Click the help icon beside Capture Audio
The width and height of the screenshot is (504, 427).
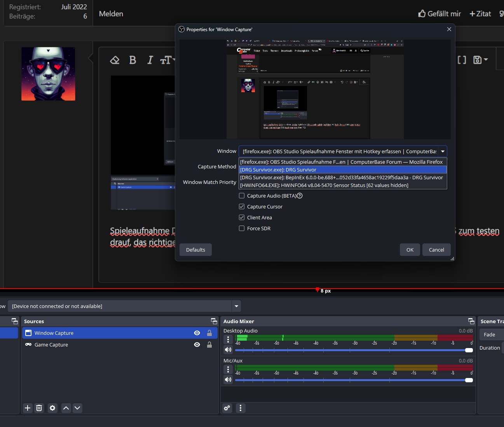(300, 196)
